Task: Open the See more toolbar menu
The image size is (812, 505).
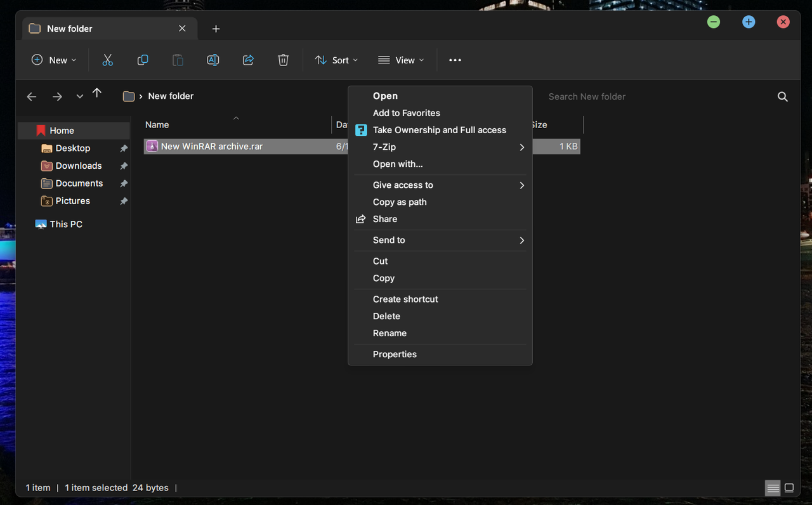Action: (x=455, y=60)
